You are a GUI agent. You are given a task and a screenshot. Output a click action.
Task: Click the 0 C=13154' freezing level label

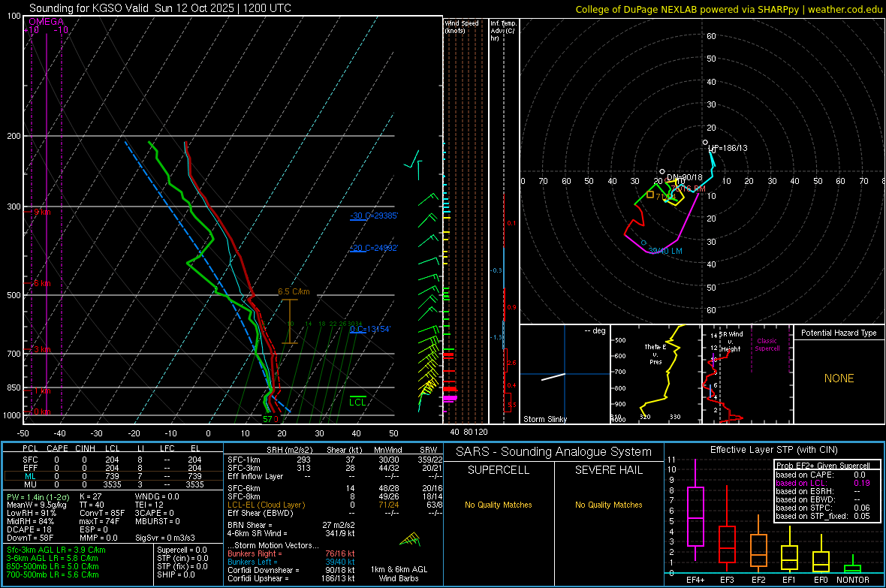(370, 329)
